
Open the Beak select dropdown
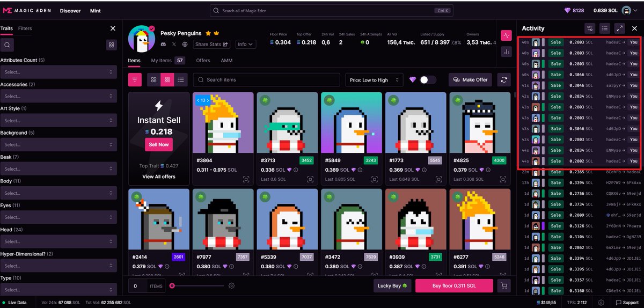click(x=58, y=168)
